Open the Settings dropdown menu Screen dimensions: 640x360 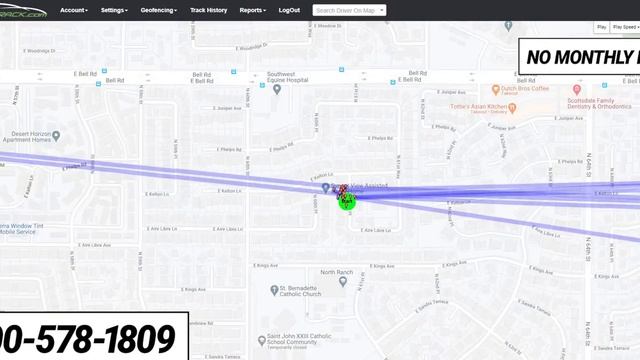(114, 10)
